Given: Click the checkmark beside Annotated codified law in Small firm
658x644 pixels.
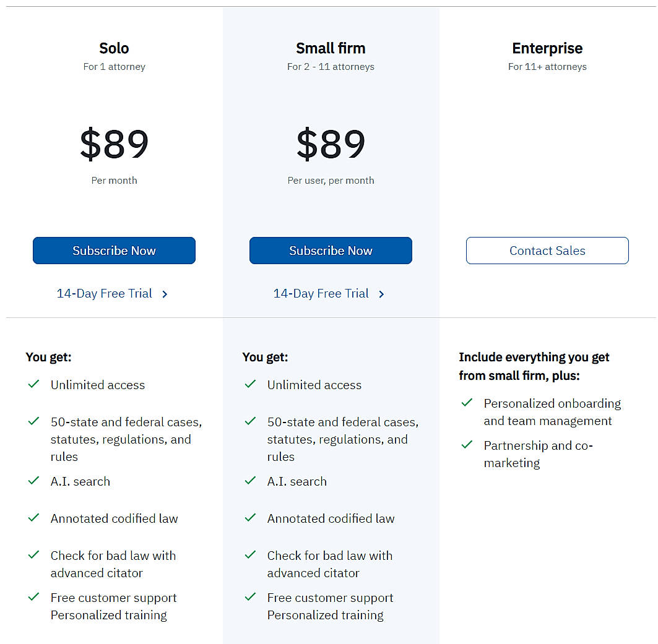Looking at the screenshot, I should (251, 518).
